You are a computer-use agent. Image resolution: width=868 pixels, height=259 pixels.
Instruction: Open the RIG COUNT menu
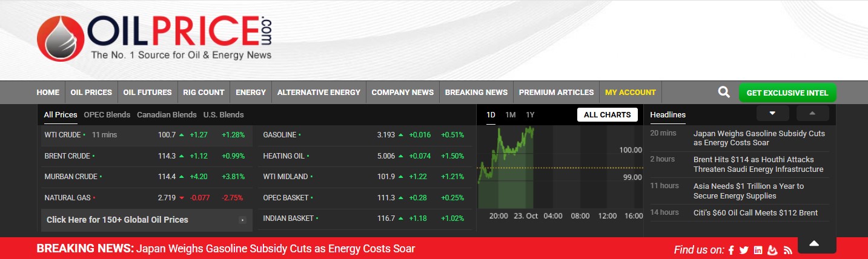(x=204, y=92)
